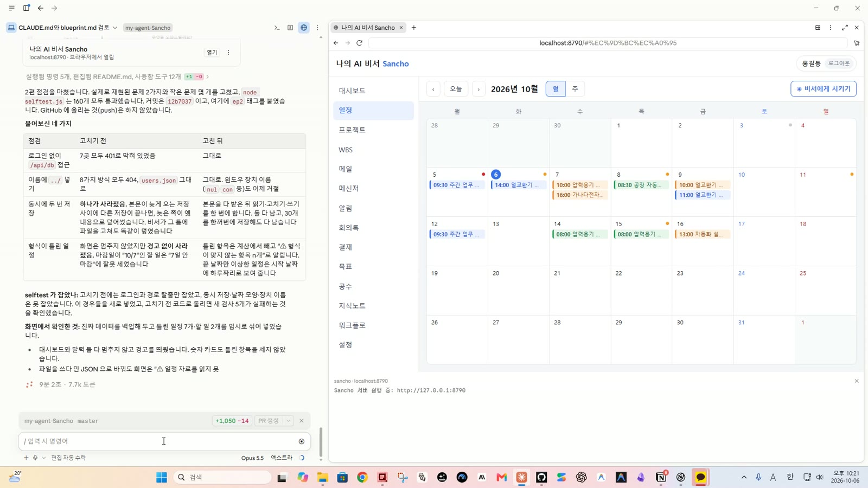Dismiss the my-agent-Sancho master branch bar
The image size is (868, 488).
[x=302, y=421]
